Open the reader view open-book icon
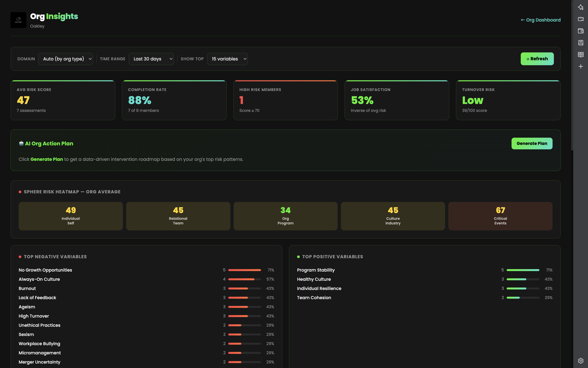 pyautogui.click(x=580, y=55)
